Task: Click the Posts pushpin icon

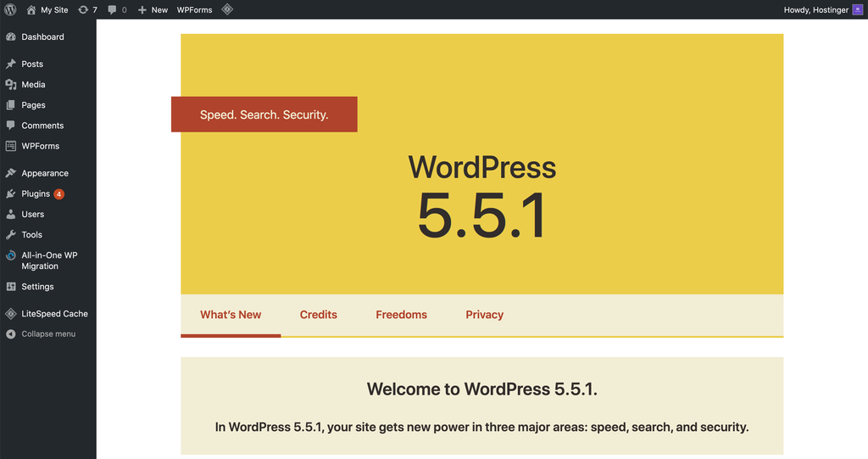Action: [x=10, y=64]
